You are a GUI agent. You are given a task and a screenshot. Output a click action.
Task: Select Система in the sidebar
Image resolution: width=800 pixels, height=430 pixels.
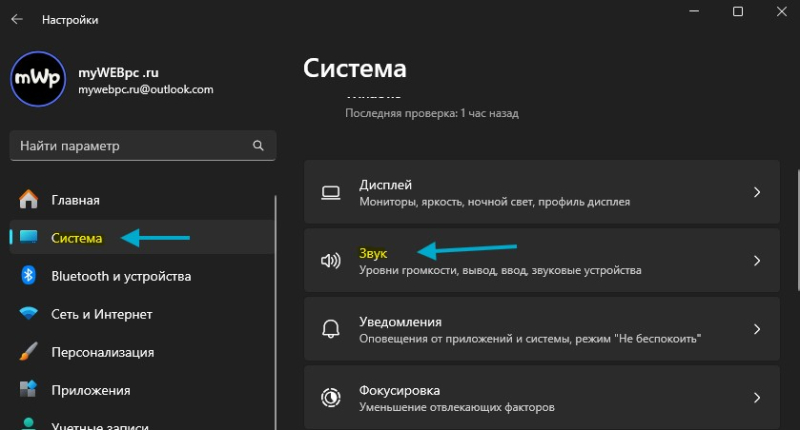pyautogui.click(x=76, y=238)
